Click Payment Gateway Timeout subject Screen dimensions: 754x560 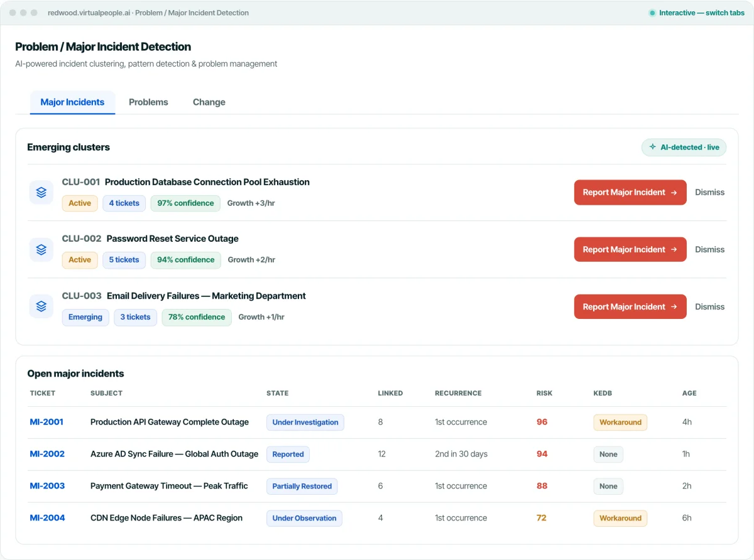coord(169,486)
